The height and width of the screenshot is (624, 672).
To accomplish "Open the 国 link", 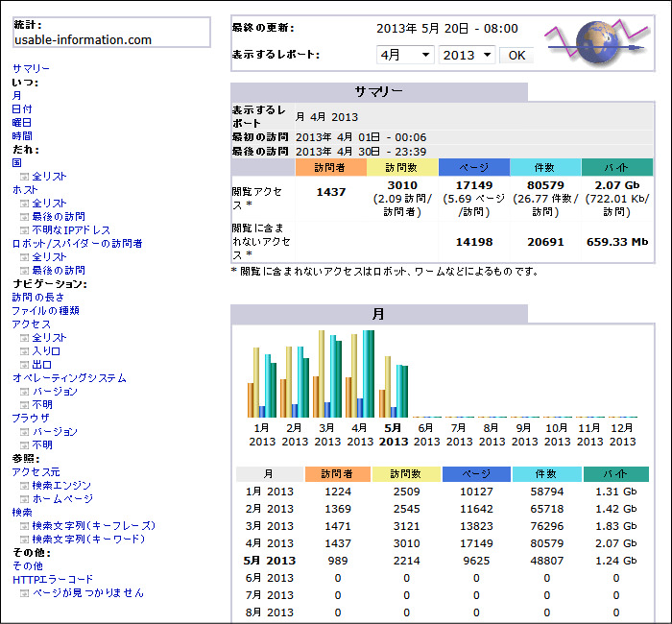I will (x=16, y=162).
